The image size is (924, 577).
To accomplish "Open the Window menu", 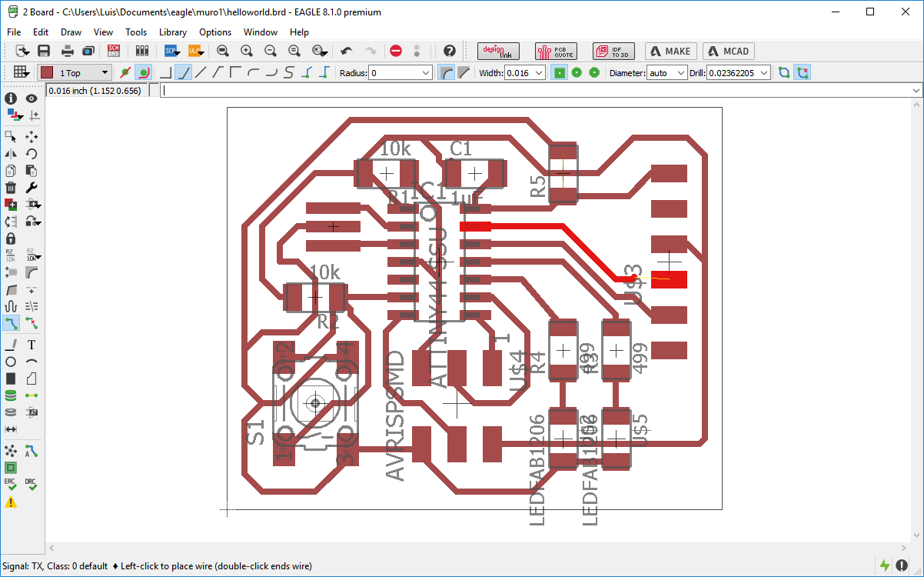I will click(x=261, y=32).
